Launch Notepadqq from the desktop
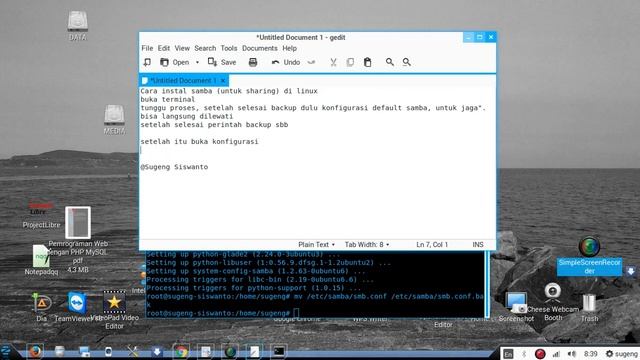 click(41, 260)
